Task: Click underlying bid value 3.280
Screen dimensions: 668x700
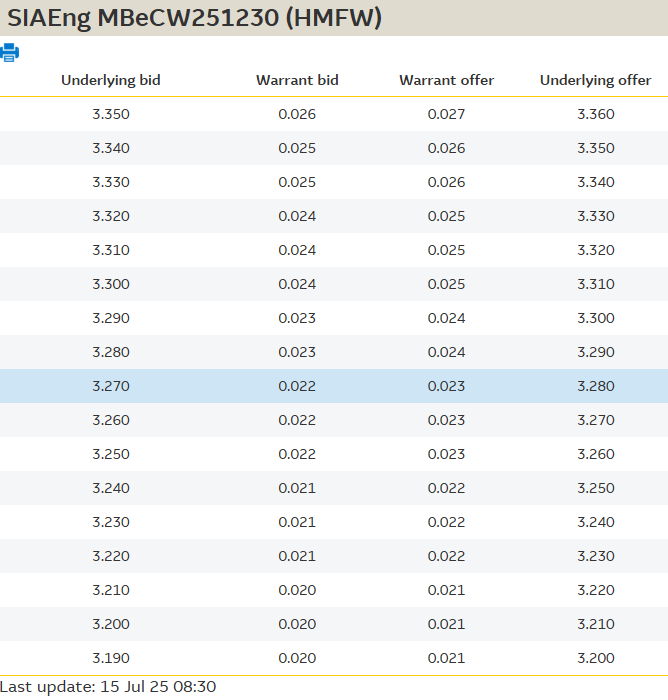Action: click(111, 352)
